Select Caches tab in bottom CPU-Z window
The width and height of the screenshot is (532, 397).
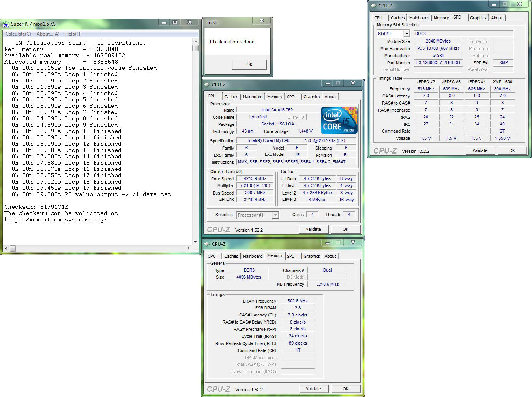pos(231,256)
